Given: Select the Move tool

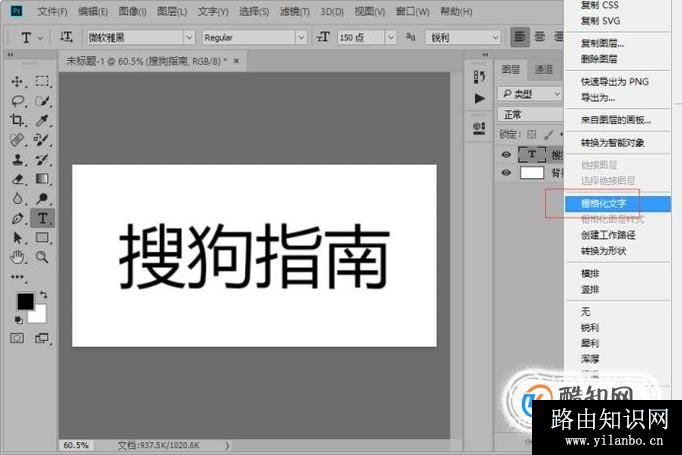Looking at the screenshot, I should [x=17, y=81].
